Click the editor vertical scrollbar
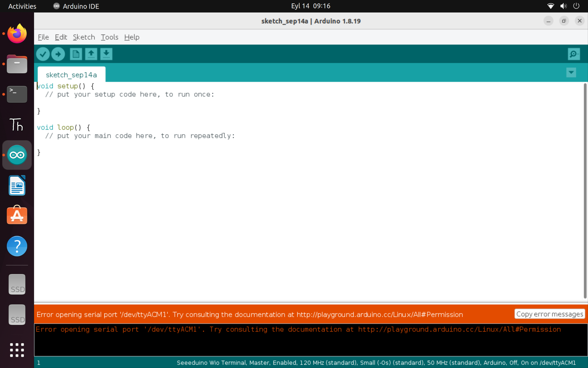 pyautogui.click(x=585, y=190)
